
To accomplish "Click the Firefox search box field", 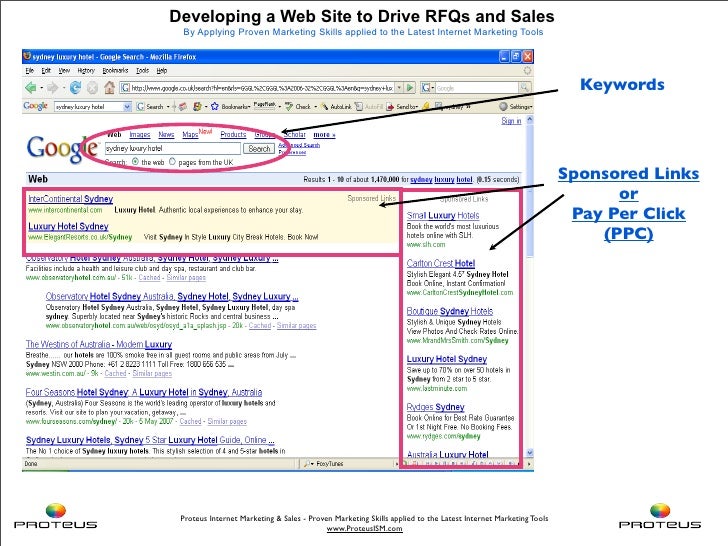I will point(477,87).
